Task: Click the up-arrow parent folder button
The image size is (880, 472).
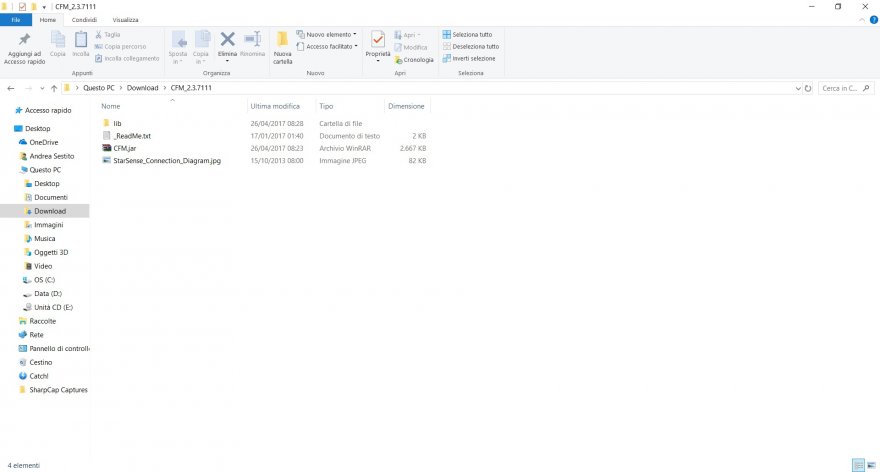Action: pos(53,88)
